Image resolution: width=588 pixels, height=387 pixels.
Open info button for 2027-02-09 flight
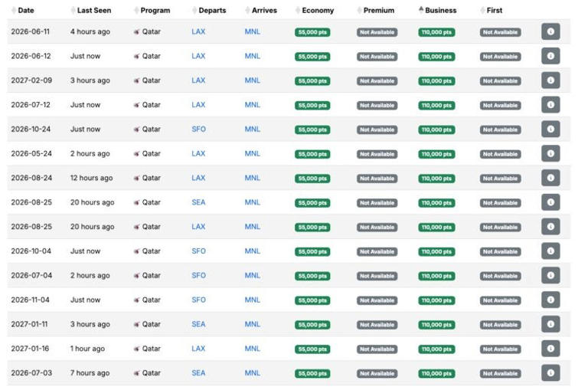[550, 80]
